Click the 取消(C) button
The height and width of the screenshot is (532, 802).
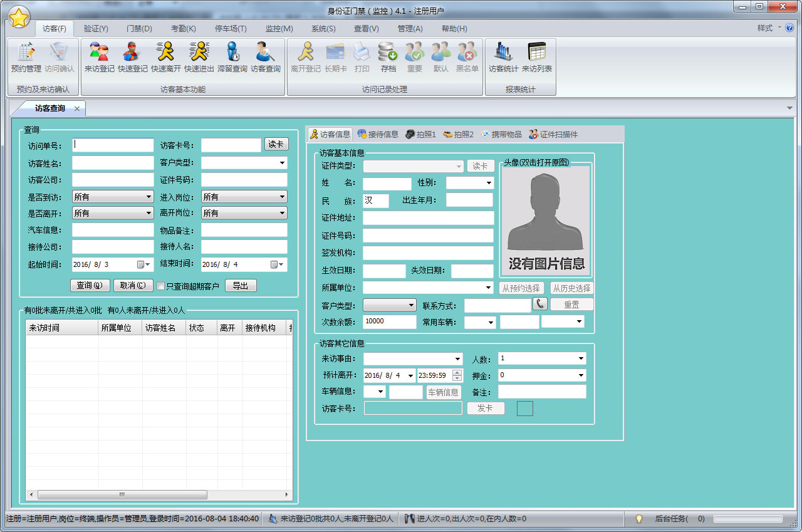(133, 286)
